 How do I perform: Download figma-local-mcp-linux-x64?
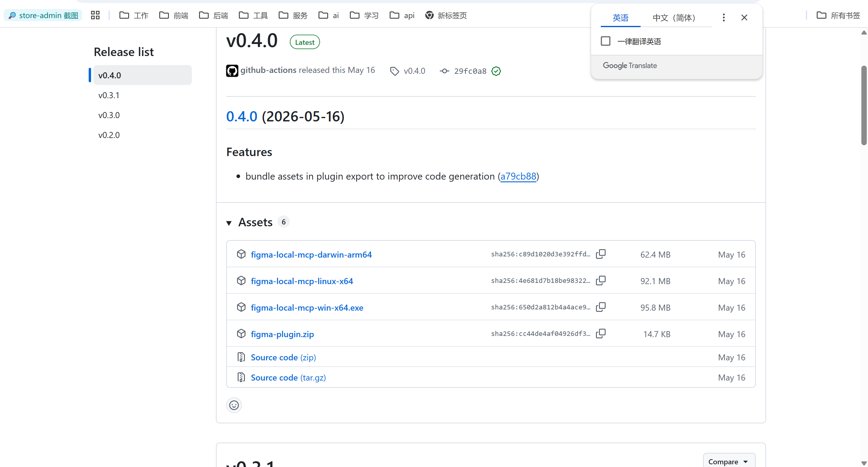(302, 281)
